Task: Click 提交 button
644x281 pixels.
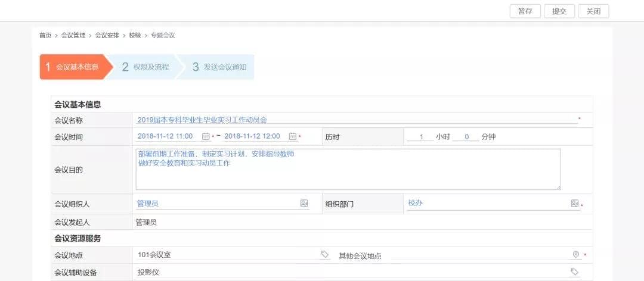Action: [x=559, y=11]
